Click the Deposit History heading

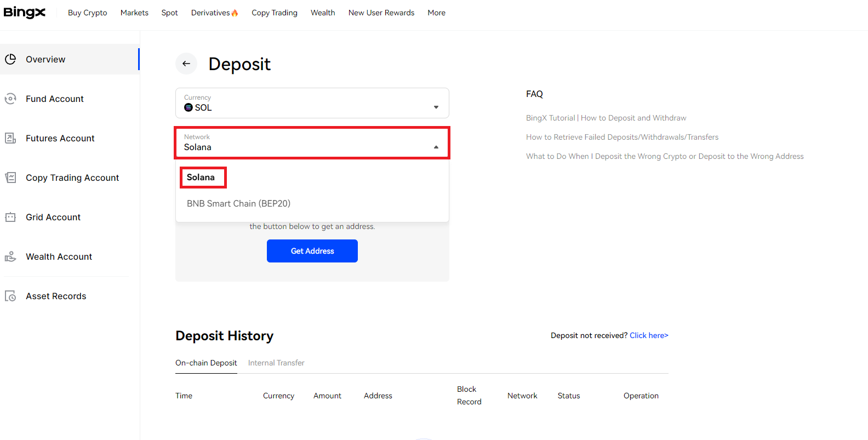(x=224, y=336)
